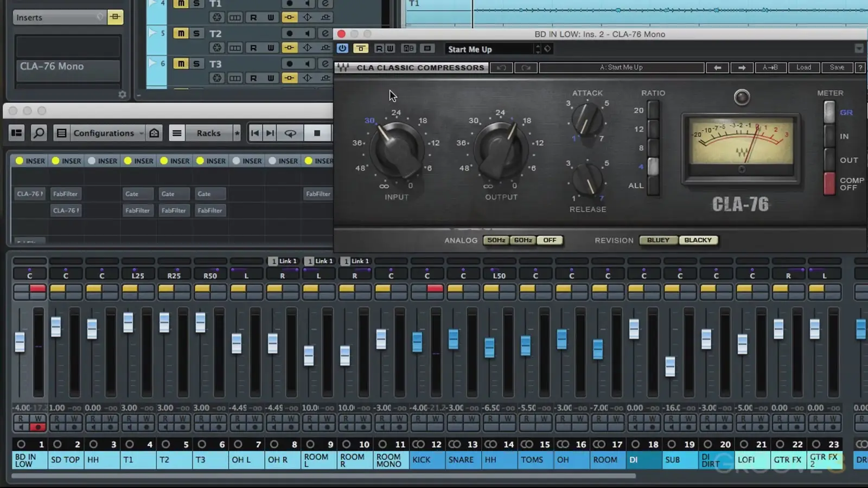Screen dimensions: 868x488
Task: Click the Save preset button
Action: click(x=837, y=68)
